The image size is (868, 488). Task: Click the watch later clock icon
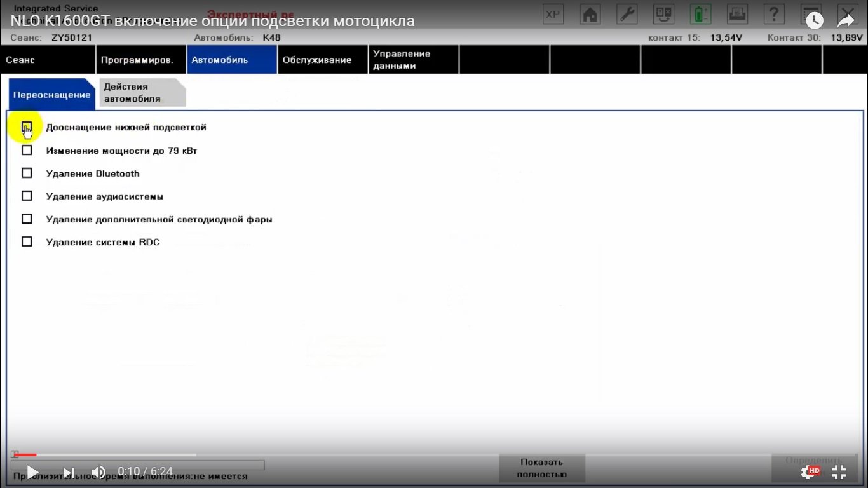pos(815,20)
